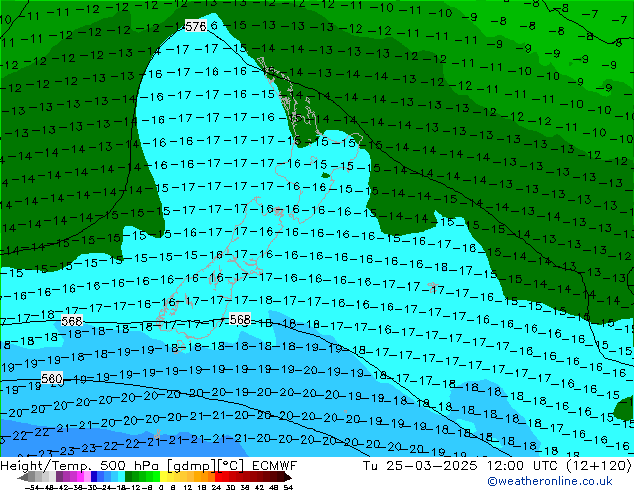The height and width of the screenshot is (490, 634).
Task: Click the left gray arrow end of legend
Action: tap(23, 477)
